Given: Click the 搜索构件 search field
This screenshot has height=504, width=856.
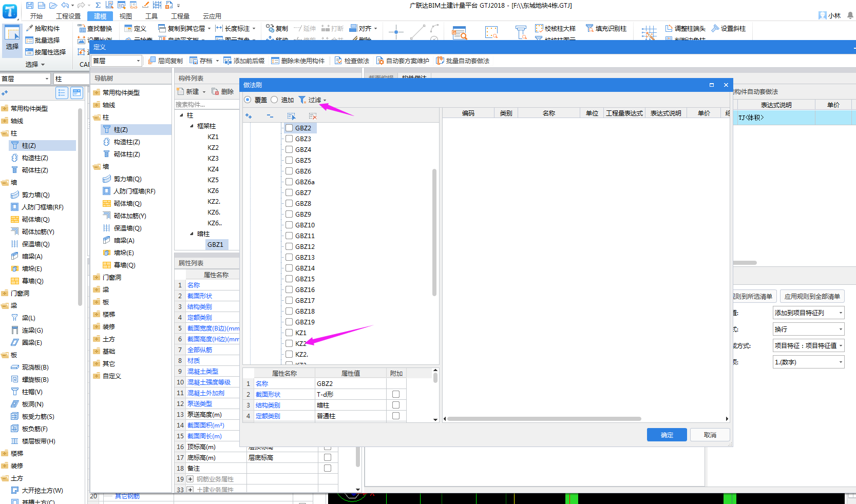Looking at the screenshot, I should pos(206,104).
